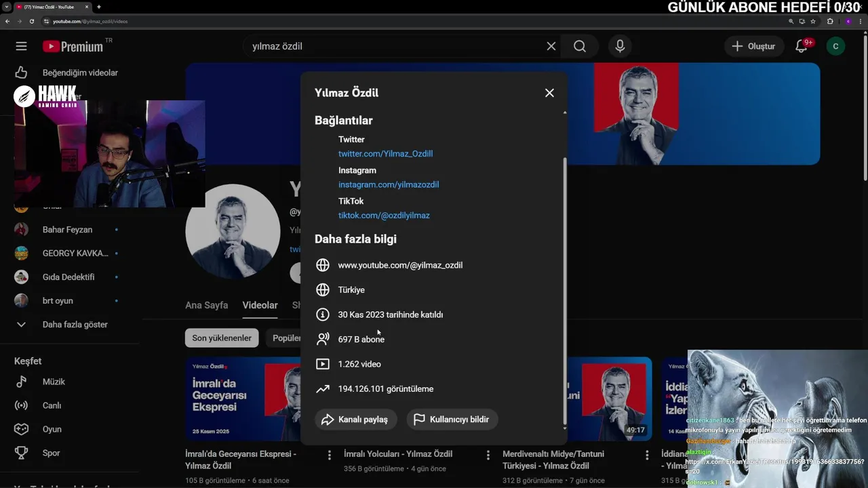Click the Spor trophy icon
Viewport: 868px width, 488px height.
21,453
